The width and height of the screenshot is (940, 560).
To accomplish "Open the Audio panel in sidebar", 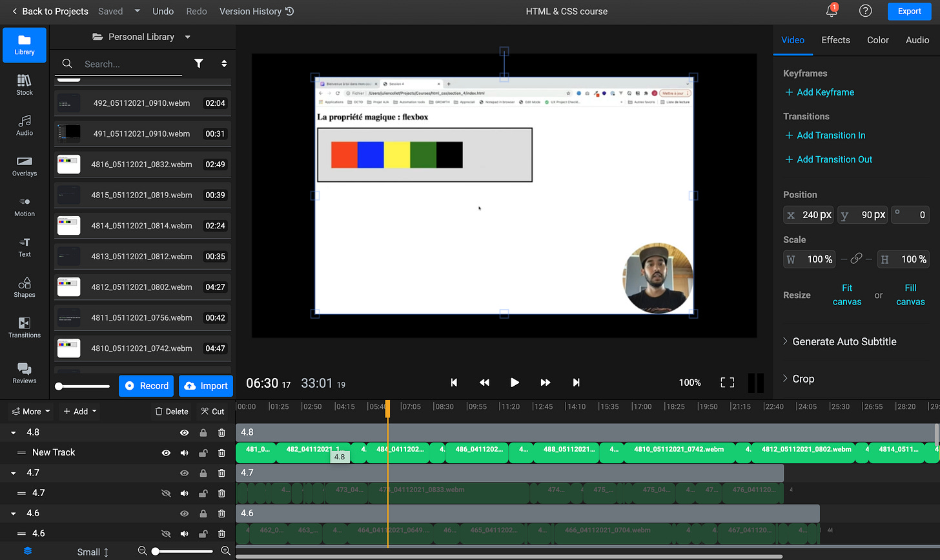I will coord(25,125).
